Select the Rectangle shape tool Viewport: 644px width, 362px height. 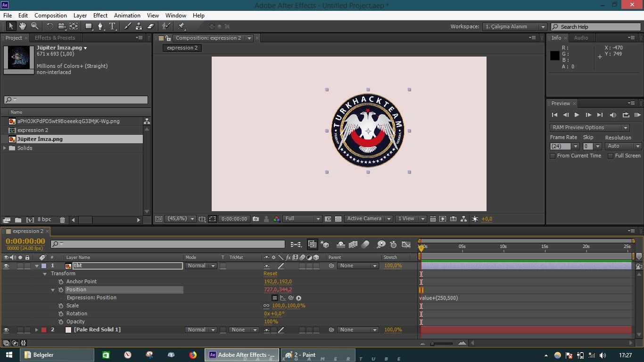[89, 26]
